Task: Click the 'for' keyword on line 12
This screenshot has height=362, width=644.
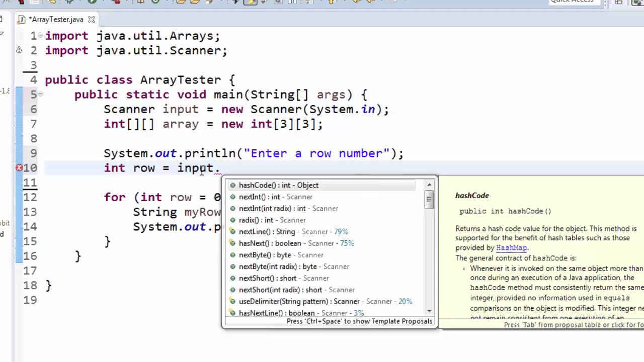Action: (x=115, y=197)
